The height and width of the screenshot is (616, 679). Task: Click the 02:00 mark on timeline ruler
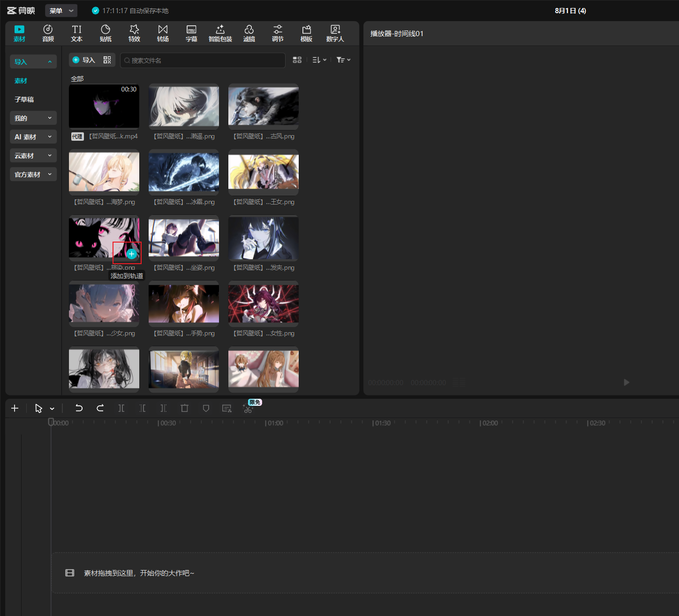[489, 423]
